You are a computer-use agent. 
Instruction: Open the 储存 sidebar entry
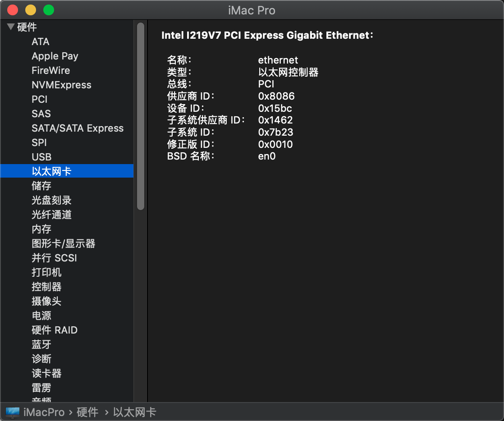point(41,186)
